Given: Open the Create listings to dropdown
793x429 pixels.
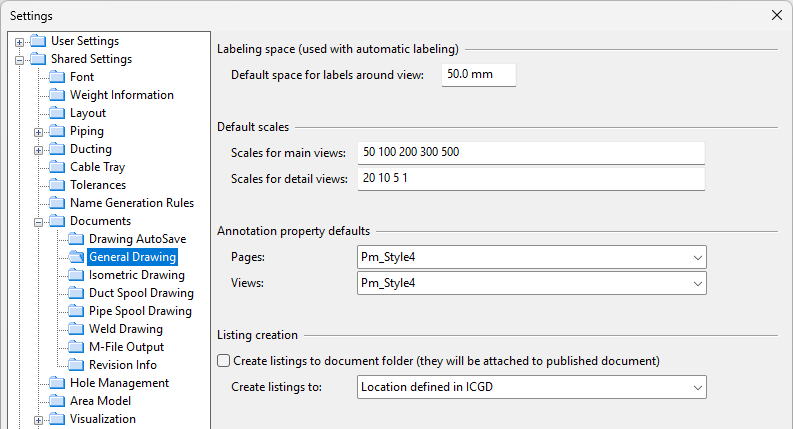Looking at the screenshot, I should tap(531, 387).
